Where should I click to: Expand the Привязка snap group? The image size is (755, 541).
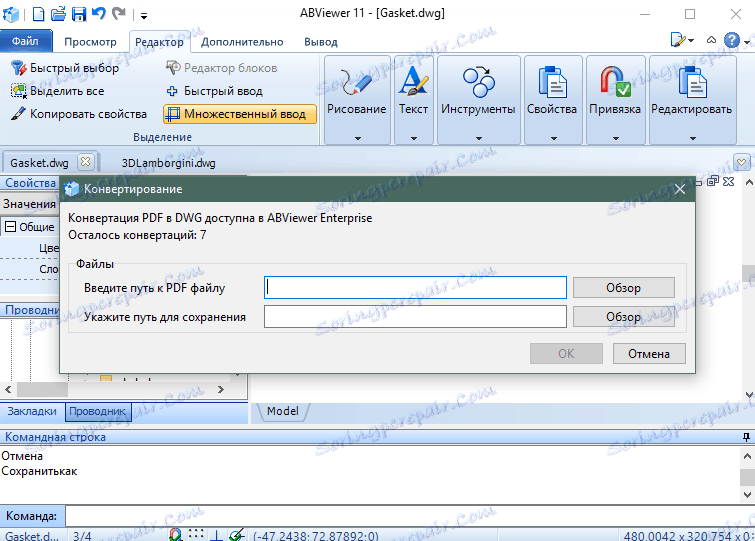tap(615, 100)
